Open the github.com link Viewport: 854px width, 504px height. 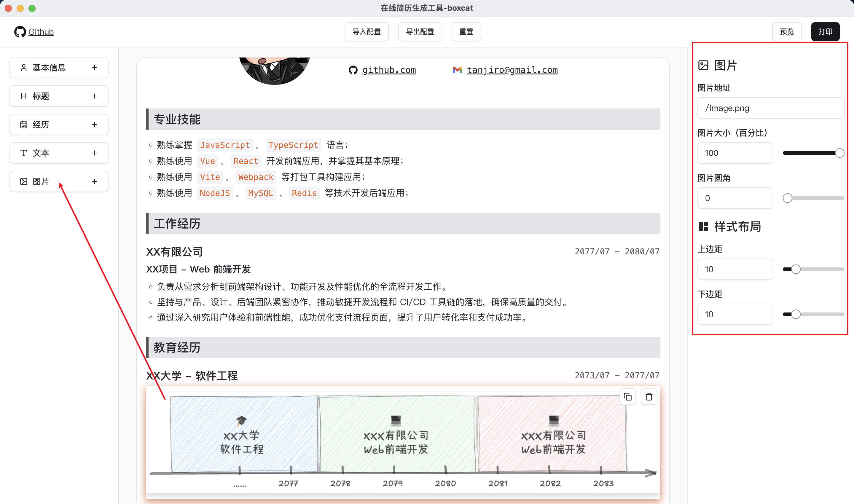(389, 70)
